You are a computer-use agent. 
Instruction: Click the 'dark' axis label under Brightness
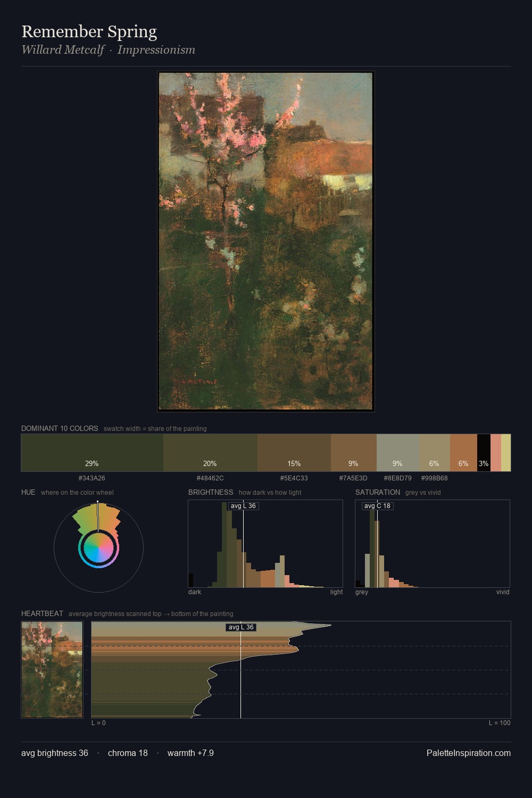[x=195, y=592]
